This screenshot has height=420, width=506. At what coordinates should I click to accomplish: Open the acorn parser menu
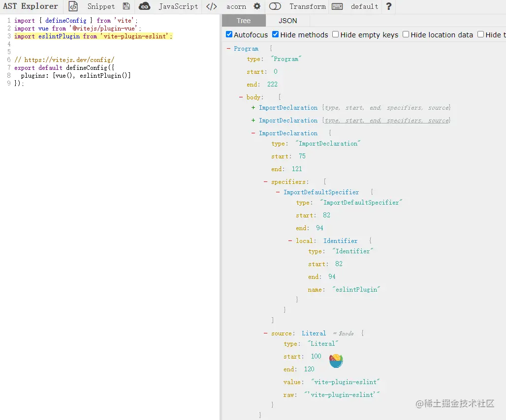tap(236, 6)
